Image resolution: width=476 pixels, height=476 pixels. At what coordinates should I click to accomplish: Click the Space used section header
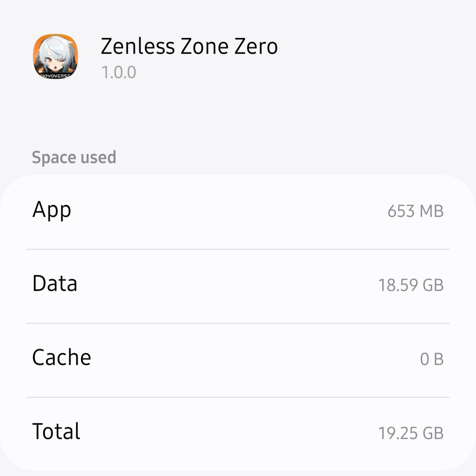coord(74,157)
